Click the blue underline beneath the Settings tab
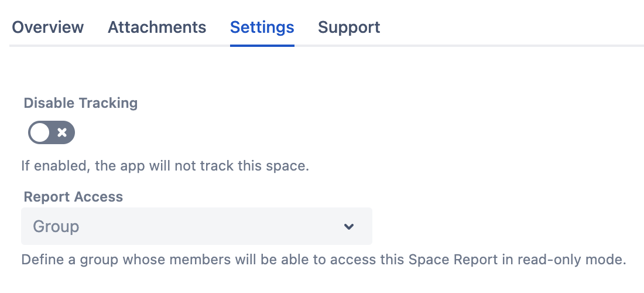 point(262,45)
